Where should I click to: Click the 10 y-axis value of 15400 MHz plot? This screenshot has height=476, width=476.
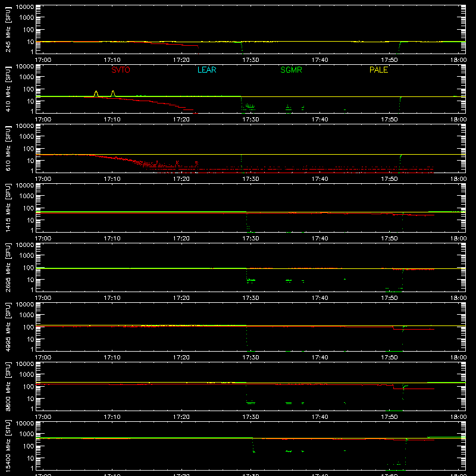pos(30,458)
